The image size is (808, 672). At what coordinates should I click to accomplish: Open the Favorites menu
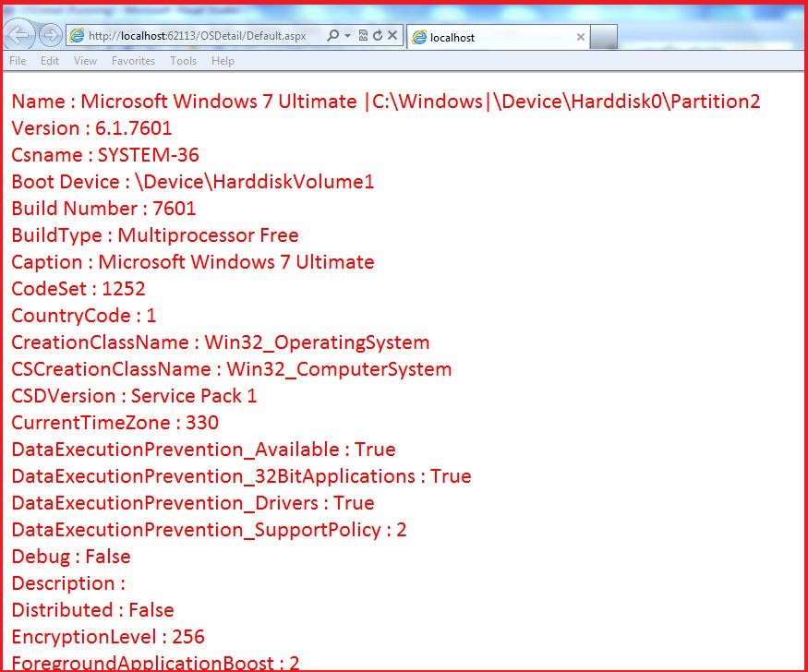point(134,61)
